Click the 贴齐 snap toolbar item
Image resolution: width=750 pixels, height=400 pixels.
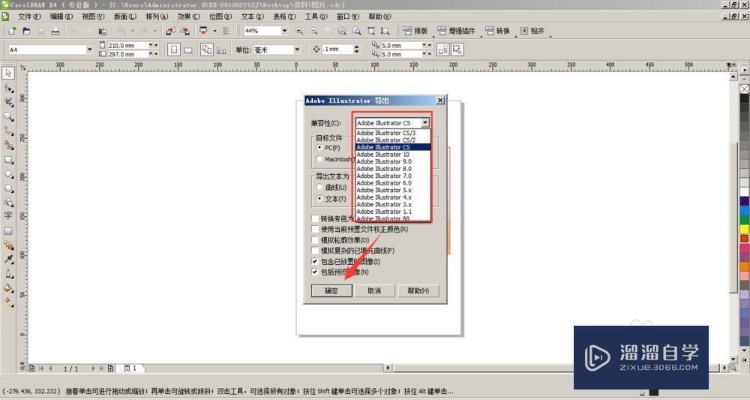(x=532, y=31)
